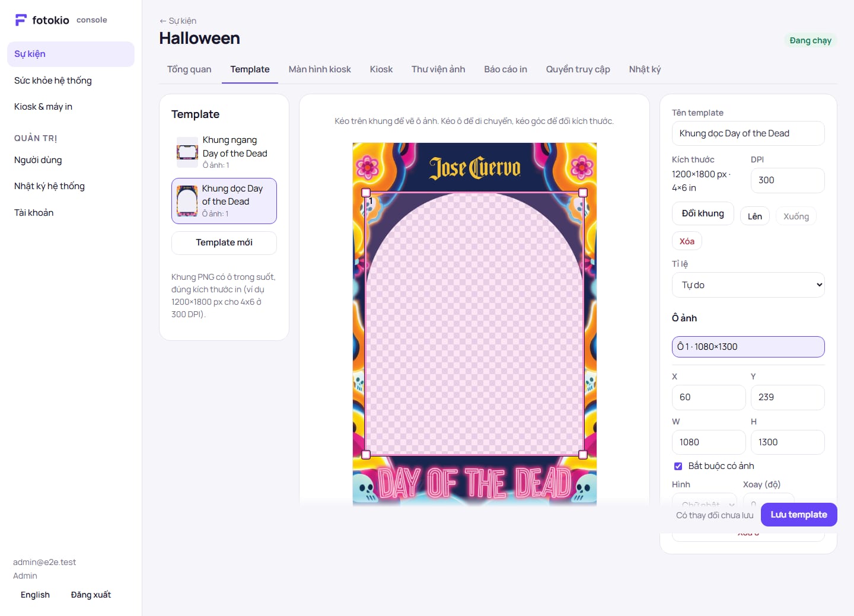The image size is (854, 616).
Task: Select the Khung ngang template thumbnail
Action: click(x=187, y=152)
